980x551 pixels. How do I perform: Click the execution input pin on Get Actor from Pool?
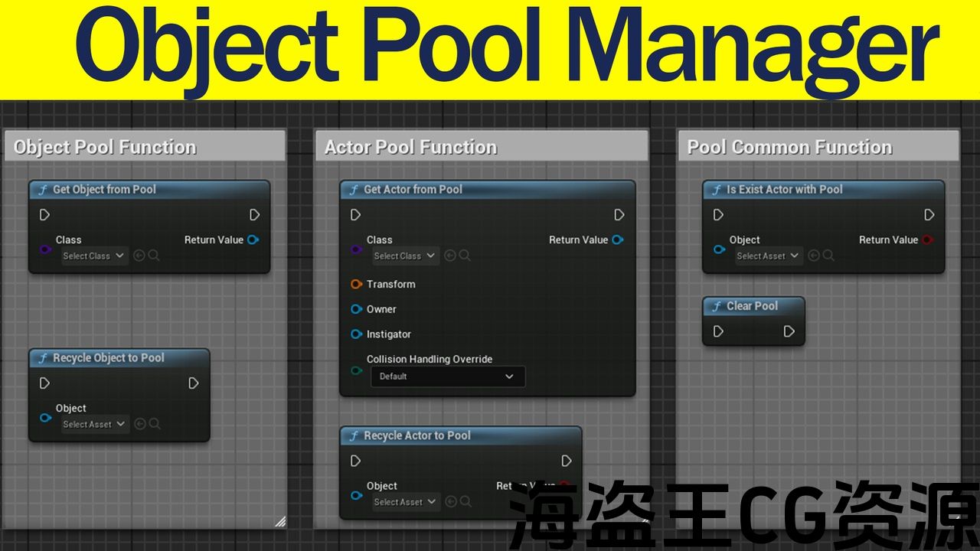pyautogui.click(x=355, y=215)
